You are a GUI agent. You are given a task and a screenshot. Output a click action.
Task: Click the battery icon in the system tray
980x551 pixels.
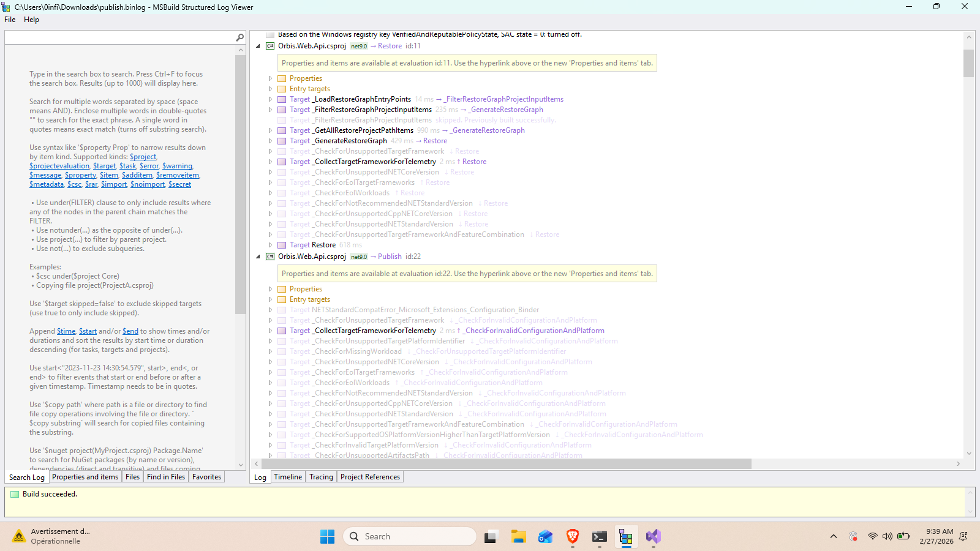pos(903,536)
